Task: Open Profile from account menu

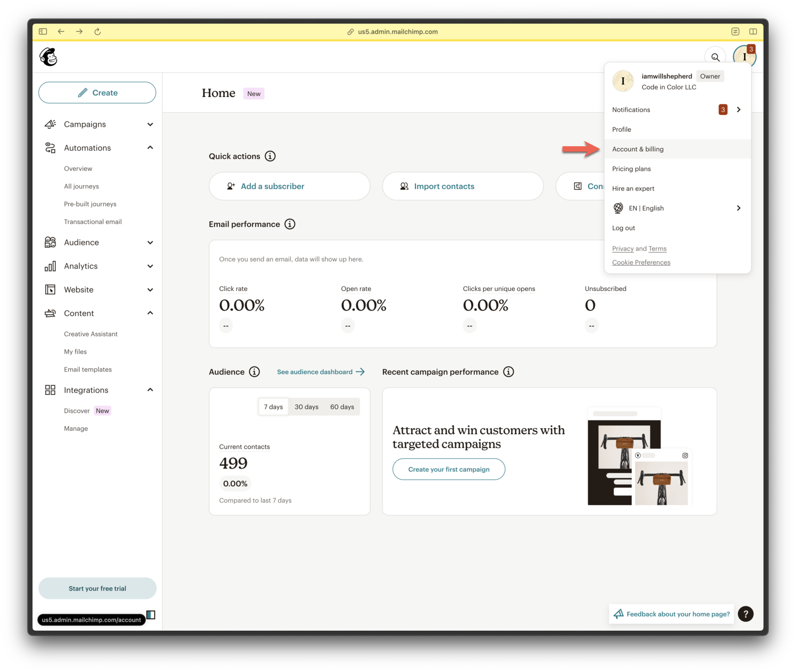Action: point(677,129)
